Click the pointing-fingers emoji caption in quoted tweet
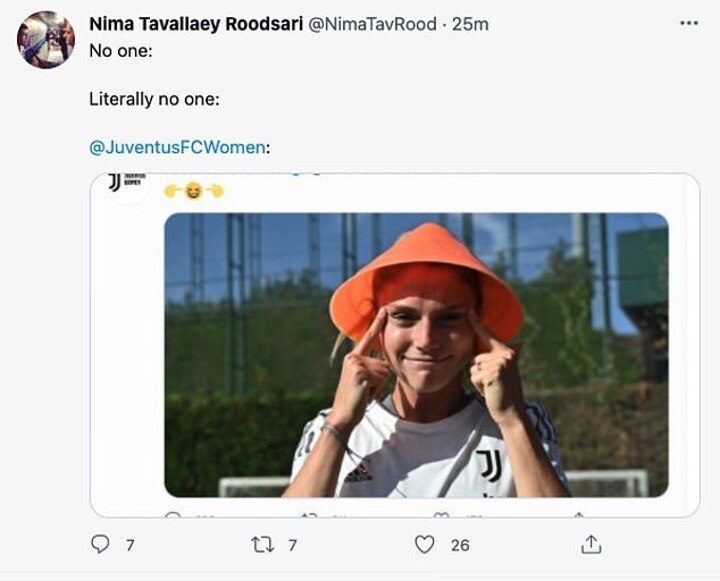The image size is (720, 581). 193,191
